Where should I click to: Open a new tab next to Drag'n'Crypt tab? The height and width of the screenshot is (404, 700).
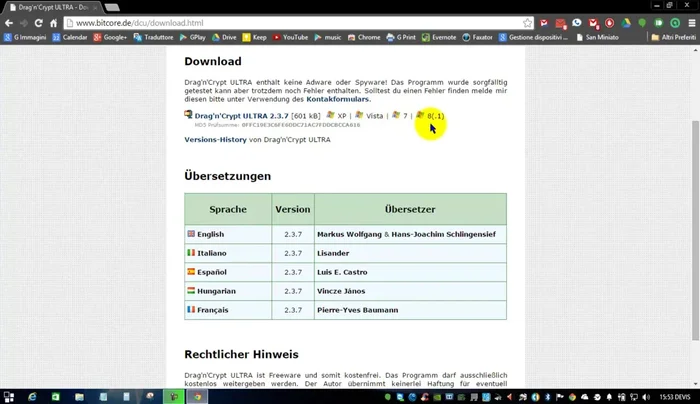click(x=112, y=7)
